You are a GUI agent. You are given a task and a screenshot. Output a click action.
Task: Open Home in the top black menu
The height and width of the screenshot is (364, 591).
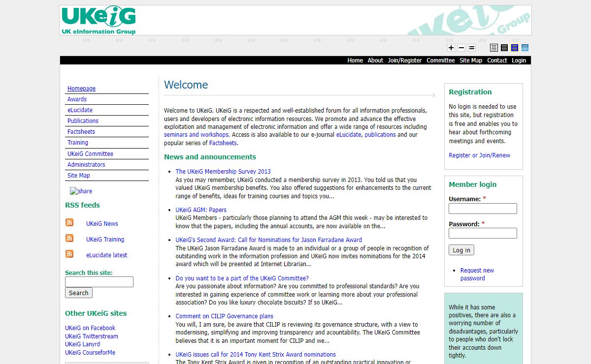coord(355,61)
